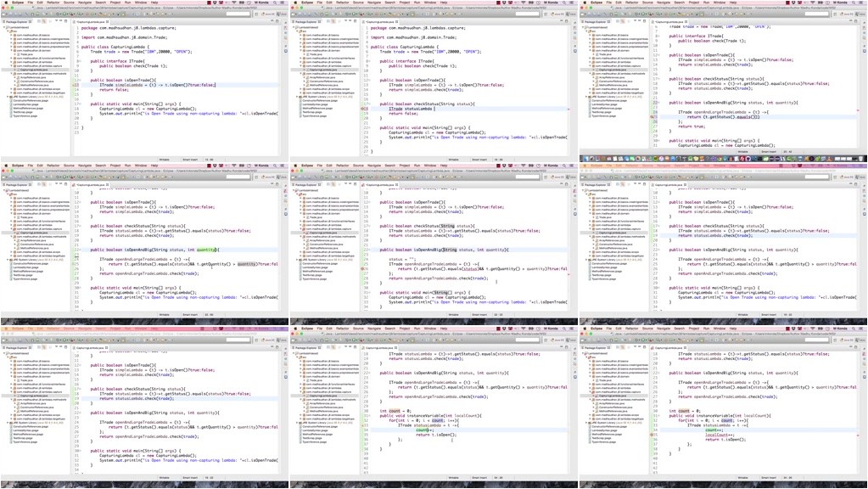Click Trash in dock of frame showing dock
Image resolution: width=868 pixels, height=489 pixels.
tap(861, 159)
